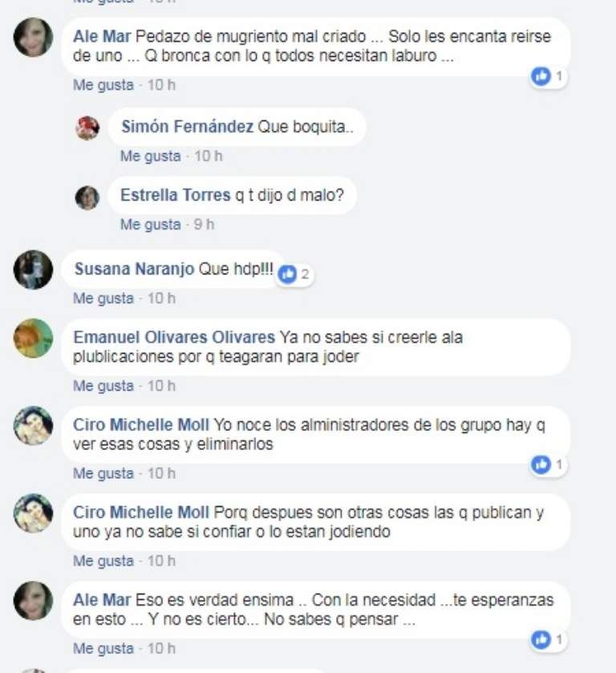Click Me gusta under Ale Mar's last comment
Screen dimensions: 616x673
103,649
